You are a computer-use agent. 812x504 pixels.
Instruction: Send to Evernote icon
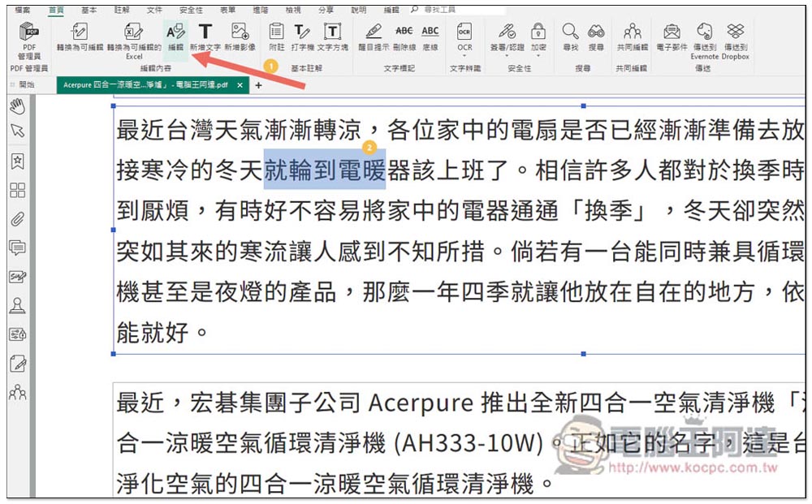point(704,31)
